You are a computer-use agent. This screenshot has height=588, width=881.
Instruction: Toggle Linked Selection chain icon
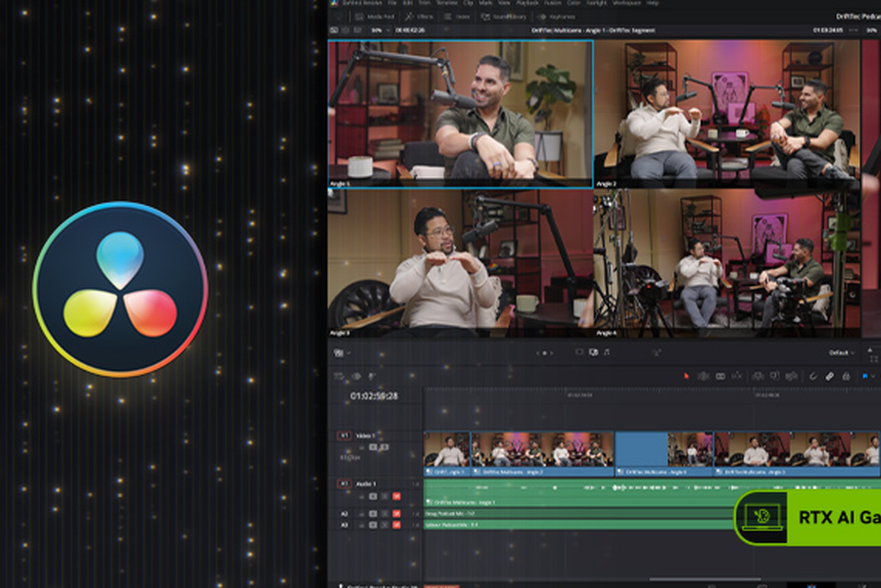tap(829, 376)
